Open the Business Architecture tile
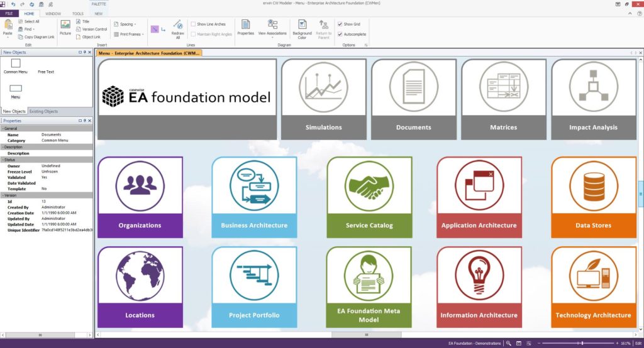Viewport: 644px width, 348px height. tap(254, 197)
